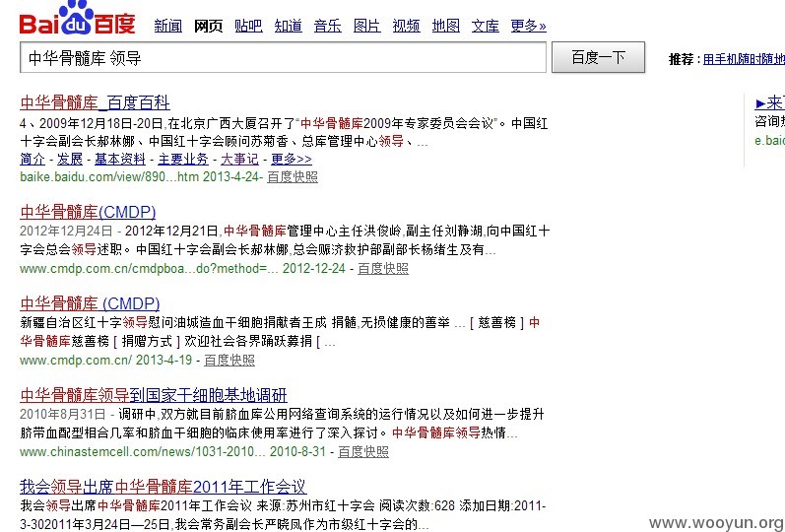The height and width of the screenshot is (532, 785).
Task: Open result 中华骨髓库(CMDP) dated 2012年12月24日
Action: pos(88,212)
